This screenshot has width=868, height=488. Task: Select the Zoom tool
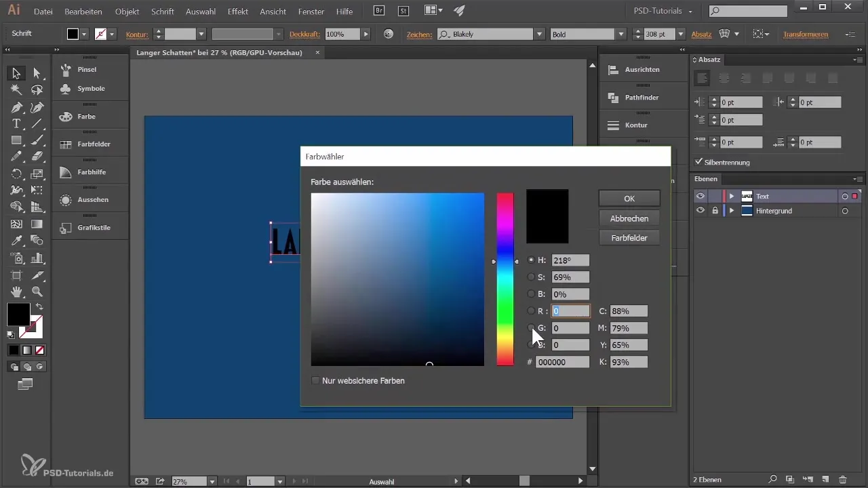[37, 291]
